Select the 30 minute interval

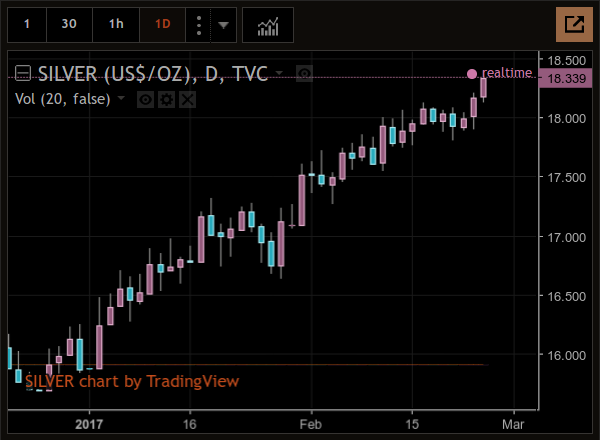click(69, 24)
